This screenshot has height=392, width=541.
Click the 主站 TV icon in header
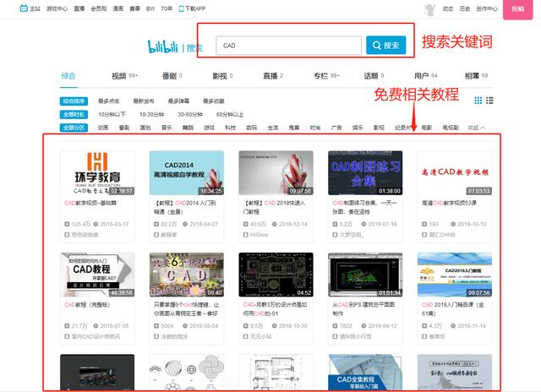click(24, 8)
